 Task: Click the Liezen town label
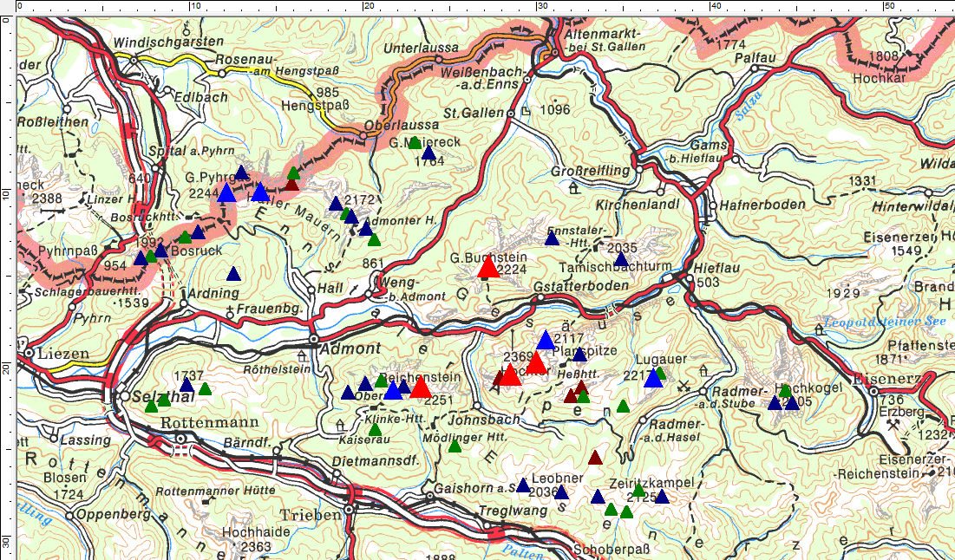pyautogui.click(x=65, y=354)
